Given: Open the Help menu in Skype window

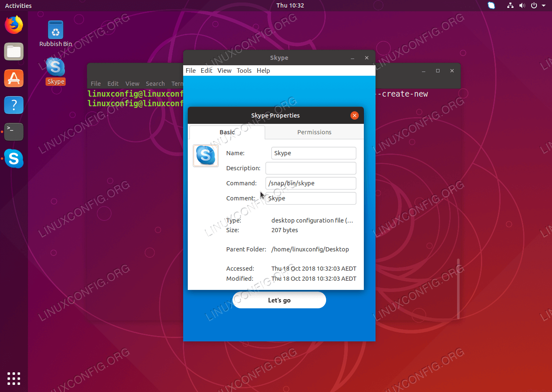Looking at the screenshot, I should click(263, 70).
